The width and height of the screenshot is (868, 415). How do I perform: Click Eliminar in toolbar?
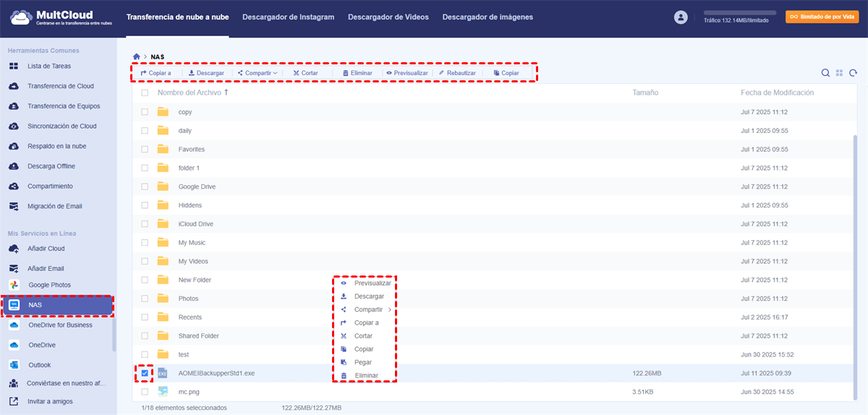(357, 73)
